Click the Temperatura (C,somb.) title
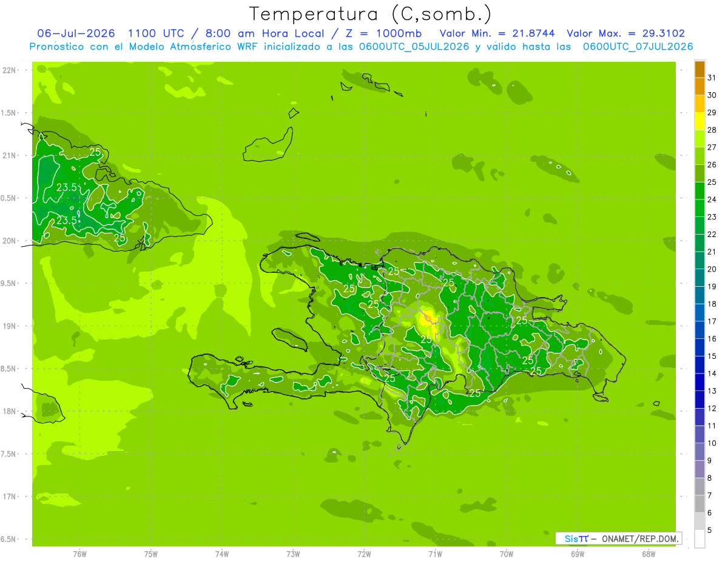Viewport: 728px width, 562px height. [371, 13]
